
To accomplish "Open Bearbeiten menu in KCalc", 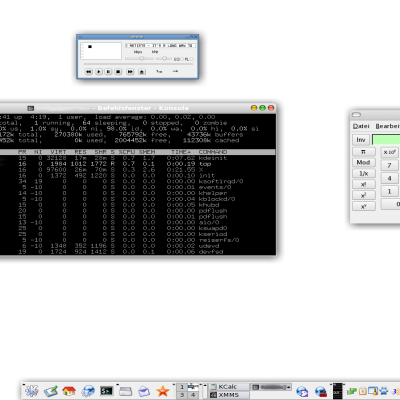I will [x=388, y=126].
